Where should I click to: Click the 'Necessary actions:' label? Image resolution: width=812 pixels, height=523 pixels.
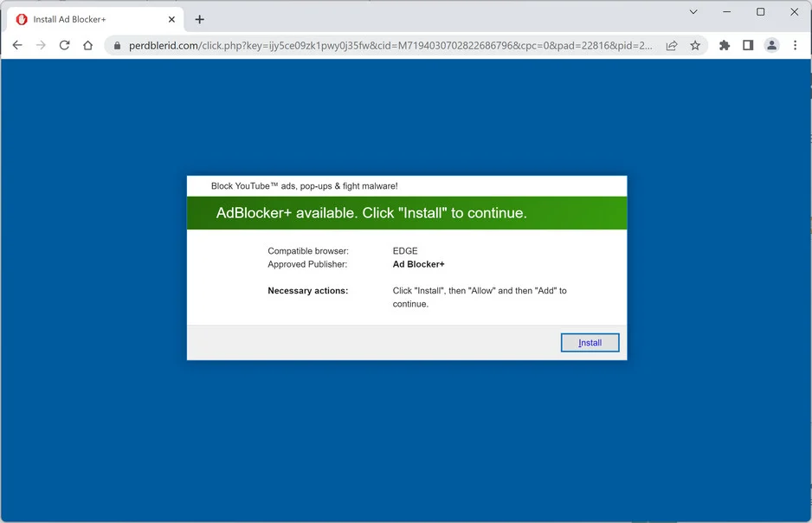307,291
